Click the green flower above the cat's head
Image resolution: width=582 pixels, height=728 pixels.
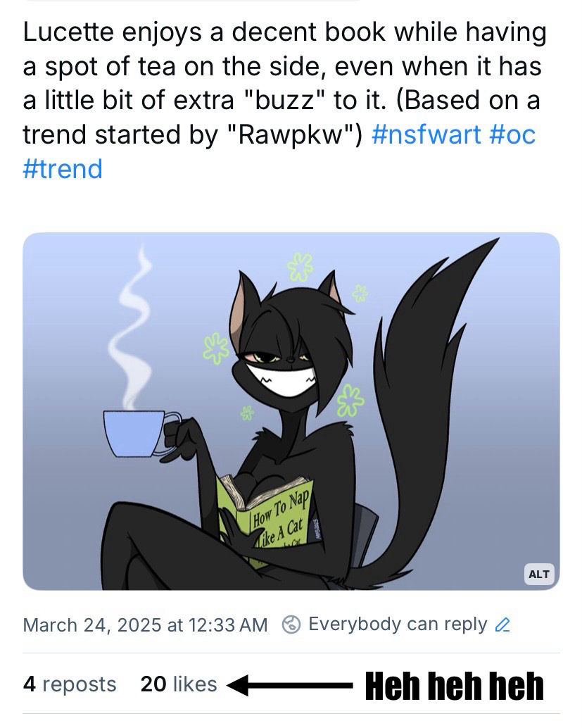[301, 267]
